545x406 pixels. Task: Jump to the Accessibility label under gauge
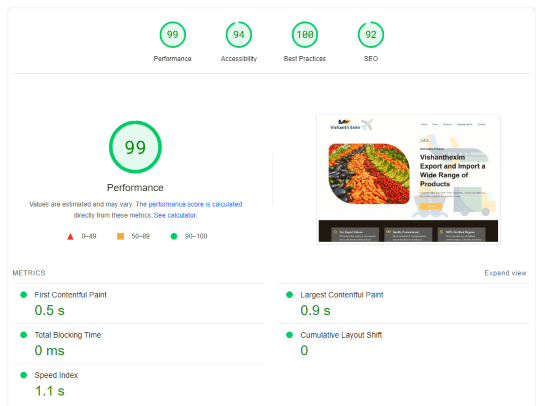click(239, 59)
